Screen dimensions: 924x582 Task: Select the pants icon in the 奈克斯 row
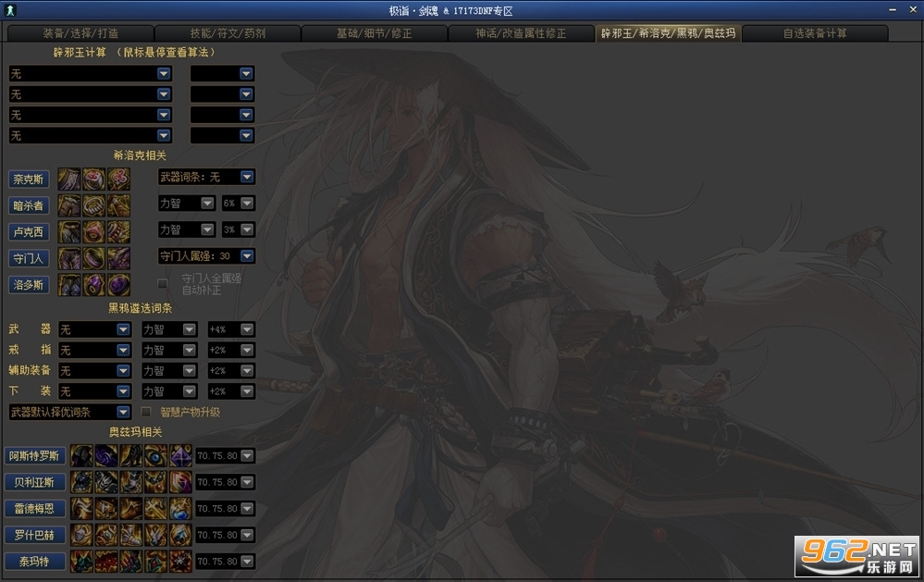pos(69,179)
